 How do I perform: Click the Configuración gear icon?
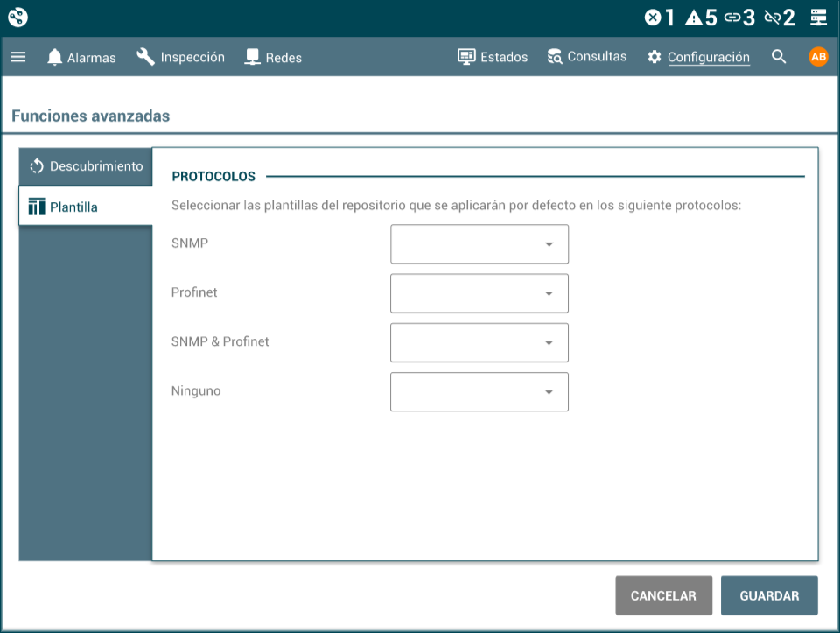click(654, 57)
